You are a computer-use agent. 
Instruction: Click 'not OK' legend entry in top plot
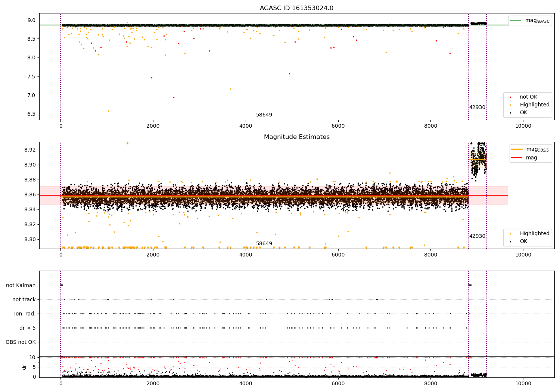pos(528,97)
